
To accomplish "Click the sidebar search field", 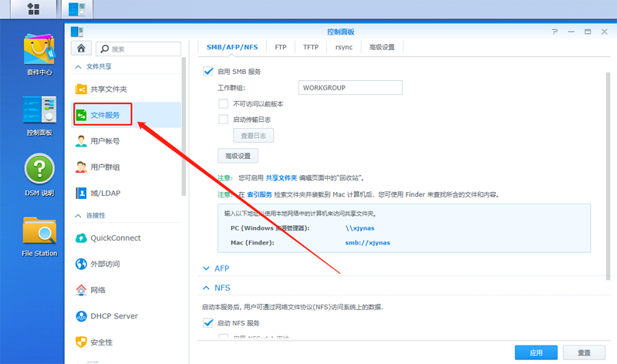I will coord(139,49).
